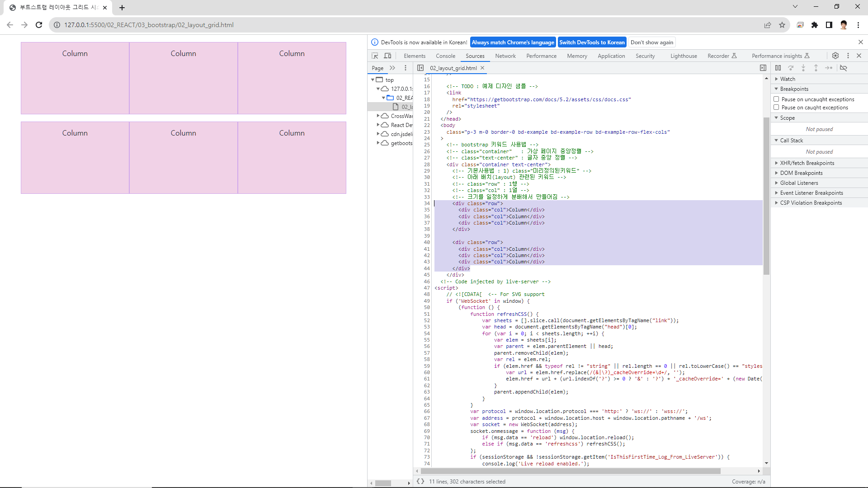Click deactivate breakpoints icon
Image resolution: width=868 pixels, height=488 pixels.
(844, 68)
